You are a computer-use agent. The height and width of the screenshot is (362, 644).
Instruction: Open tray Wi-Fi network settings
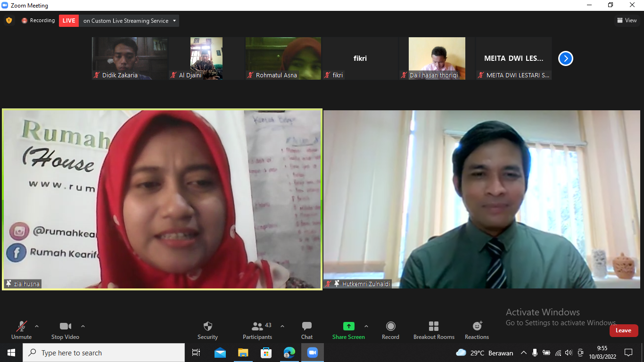pyautogui.click(x=558, y=353)
